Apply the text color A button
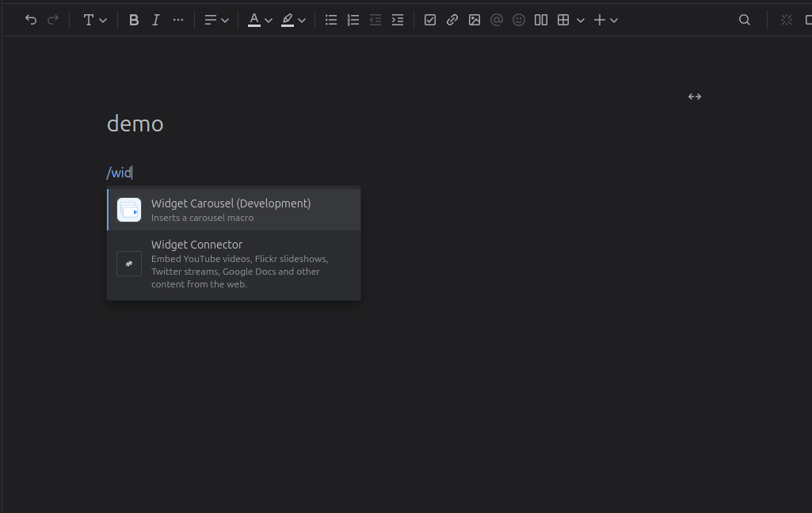812x513 pixels. (x=254, y=21)
